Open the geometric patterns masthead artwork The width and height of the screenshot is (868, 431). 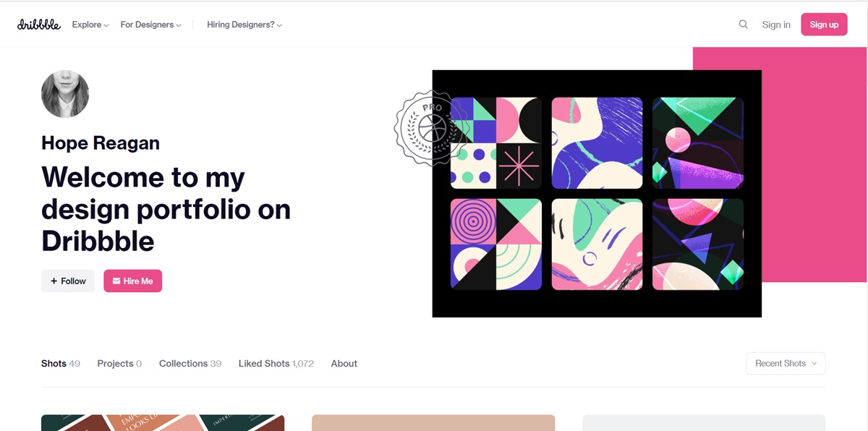pyautogui.click(x=597, y=194)
